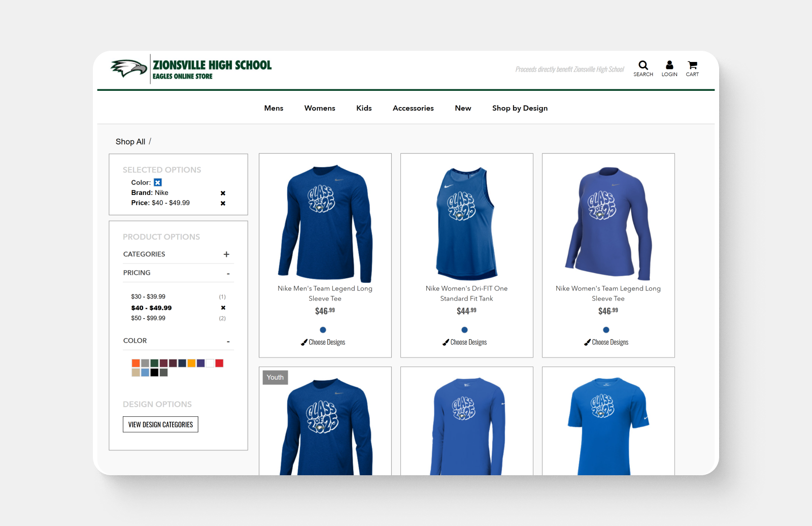Open the blue short sleeve tee image
The height and width of the screenshot is (526, 812).
click(608, 426)
